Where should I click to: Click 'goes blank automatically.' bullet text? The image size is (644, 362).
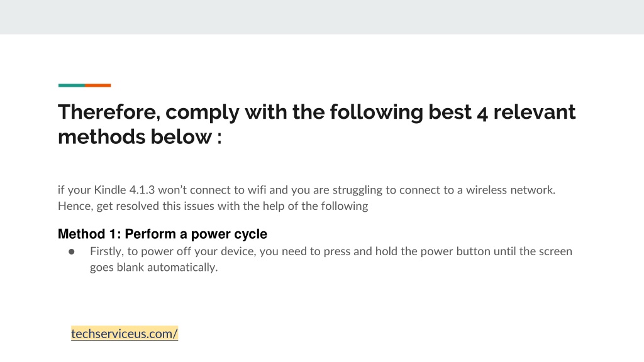click(x=154, y=267)
